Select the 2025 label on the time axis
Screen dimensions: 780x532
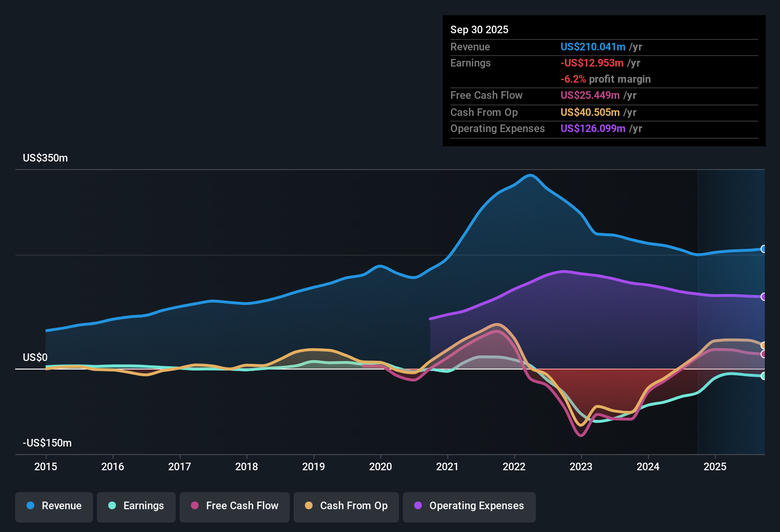tap(715, 467)
